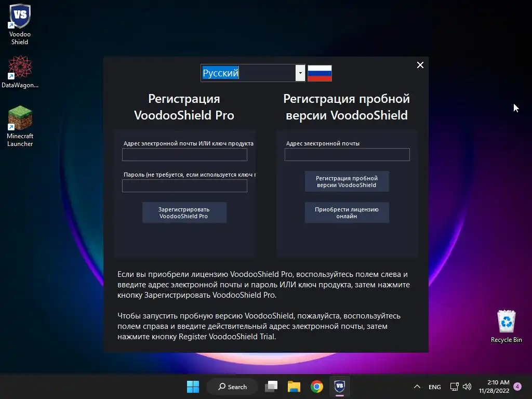Click the Регистрация VoodooShield Pro heading
Image resolution: width=532 pixels, height=399 pixels.
click(184, 107)
